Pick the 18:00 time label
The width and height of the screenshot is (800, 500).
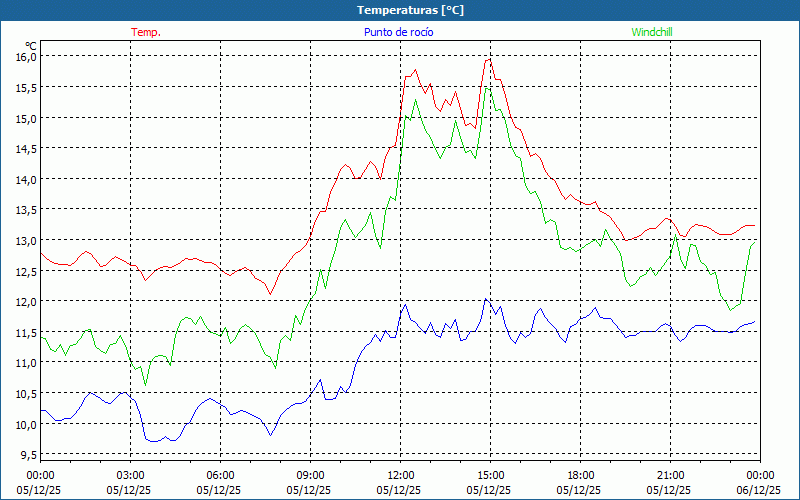(x=580, y=475)
